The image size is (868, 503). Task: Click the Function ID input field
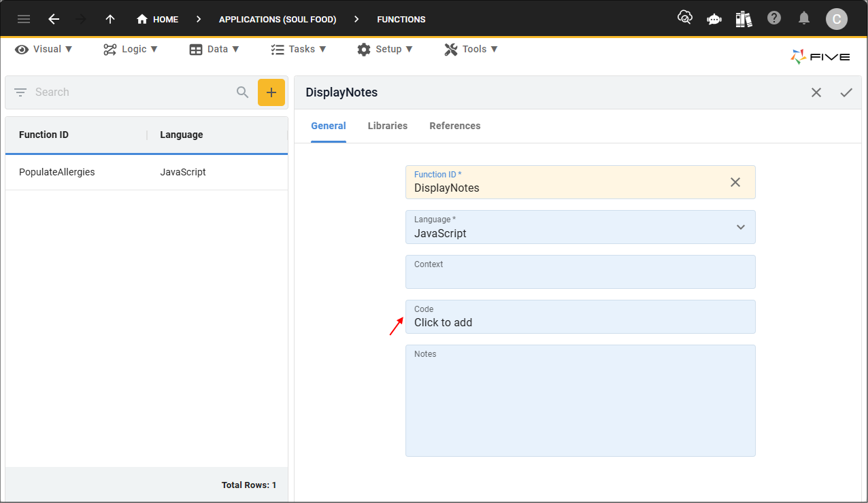[x=580, y=182]
